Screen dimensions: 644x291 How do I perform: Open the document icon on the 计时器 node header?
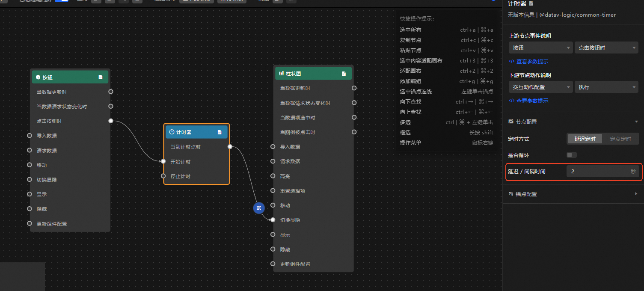point(220,132)
